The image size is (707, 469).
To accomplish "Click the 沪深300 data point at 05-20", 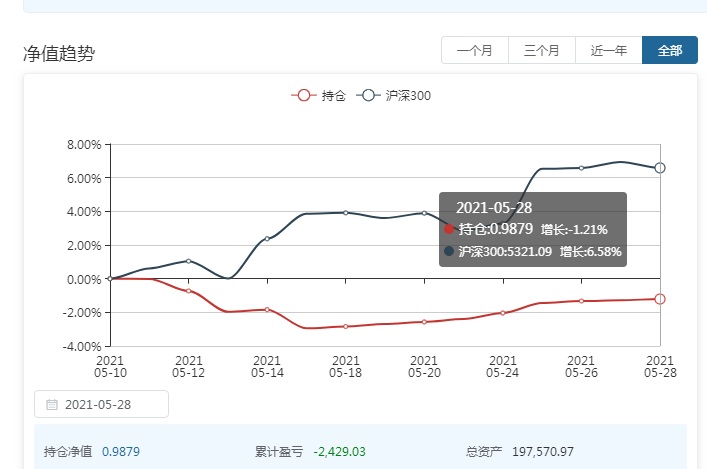I will click(x=424, y=213).
